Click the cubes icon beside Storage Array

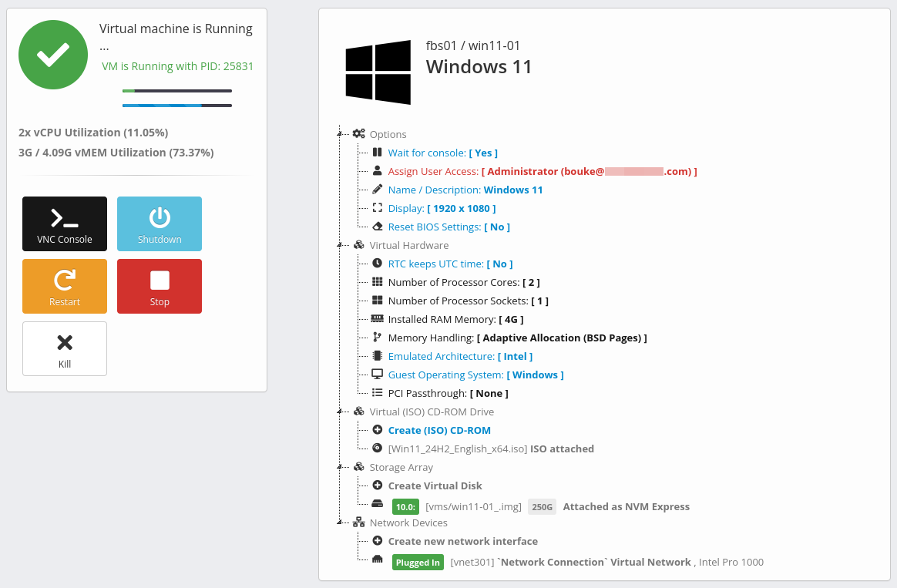click(358, 467)
